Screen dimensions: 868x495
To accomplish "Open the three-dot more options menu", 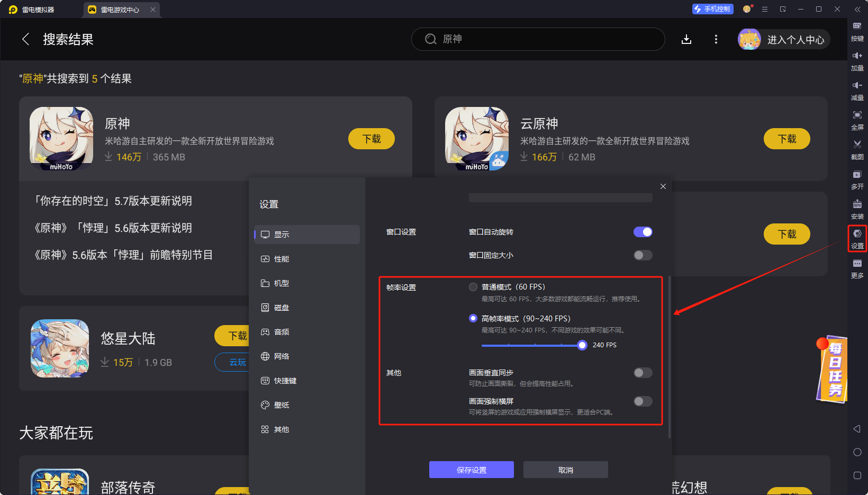I will point(716,39).
